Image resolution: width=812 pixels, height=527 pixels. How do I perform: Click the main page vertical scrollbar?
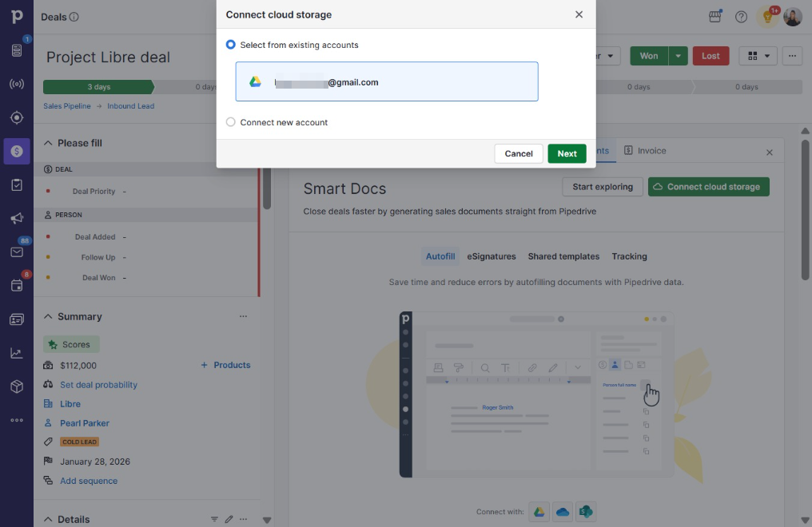(805, 210)
